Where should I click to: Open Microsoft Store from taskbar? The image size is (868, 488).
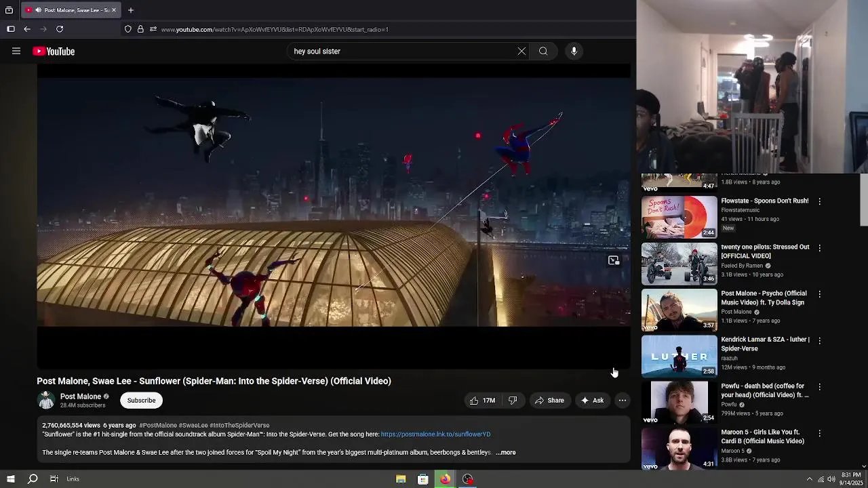pyautogui.click(x=423, y=479)
